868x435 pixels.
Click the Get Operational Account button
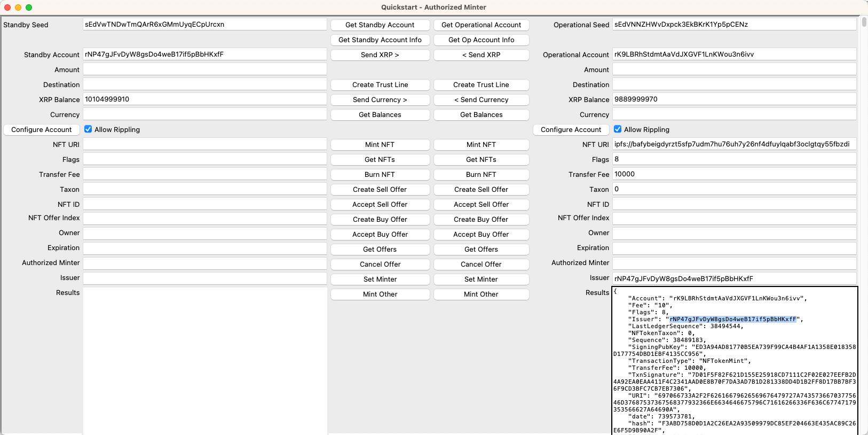click(481, 25)
